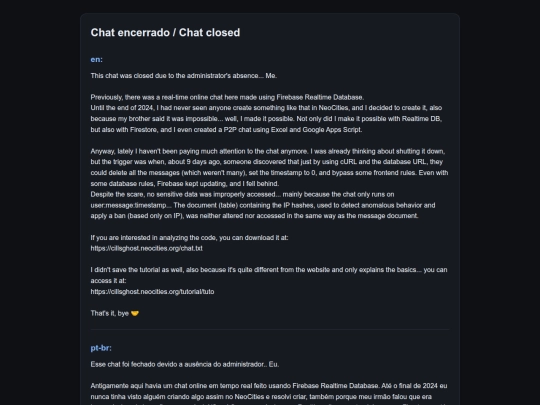Click the horizontal divider above pt-br

point(270,330)
